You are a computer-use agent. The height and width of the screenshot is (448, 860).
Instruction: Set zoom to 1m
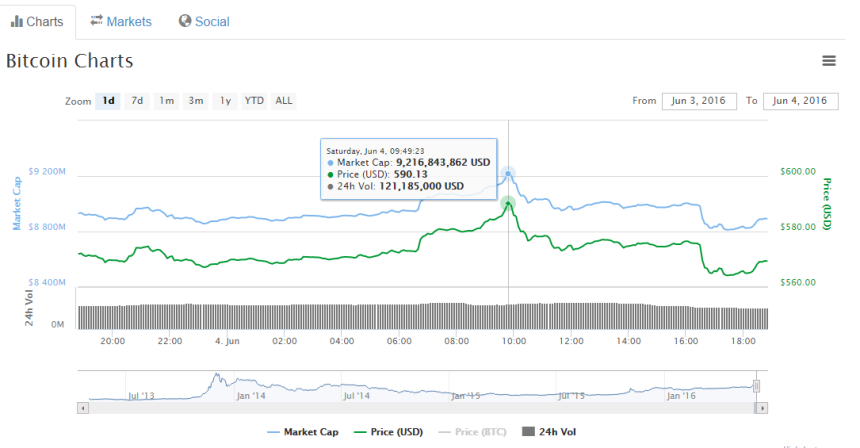(166, 101)
